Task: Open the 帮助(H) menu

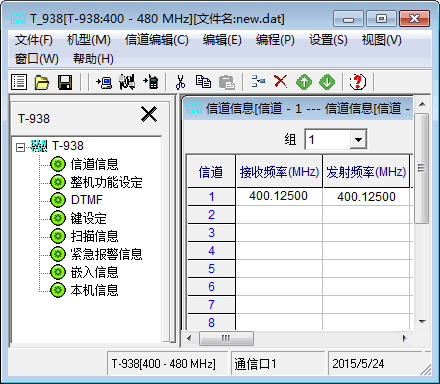Action: point(93,59)
